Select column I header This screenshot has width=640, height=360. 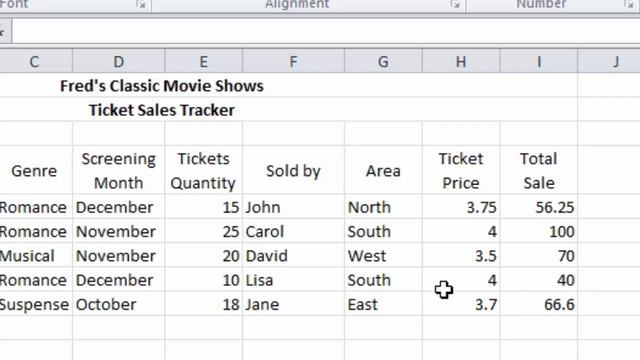[x=539, y=62]
